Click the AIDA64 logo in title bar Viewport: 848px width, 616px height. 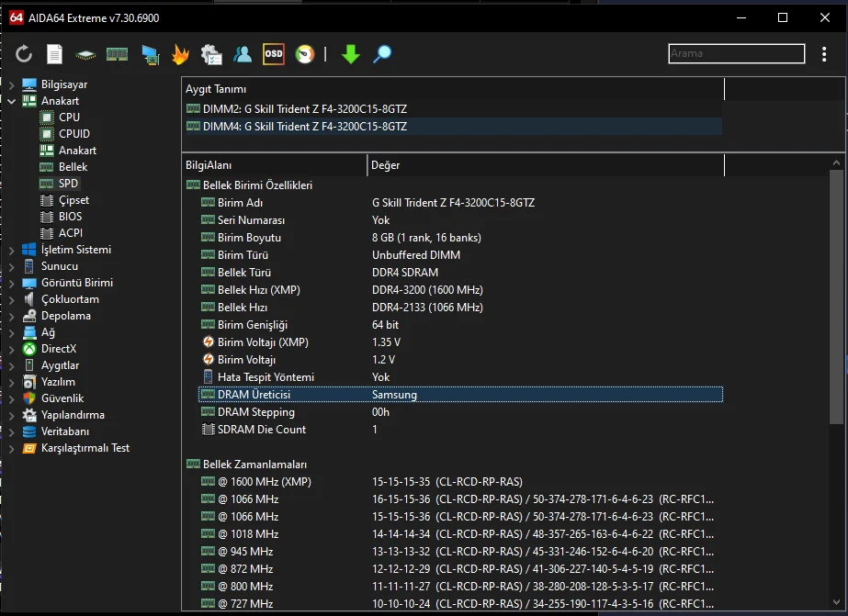pyautogui.click(x=17, y=17)
